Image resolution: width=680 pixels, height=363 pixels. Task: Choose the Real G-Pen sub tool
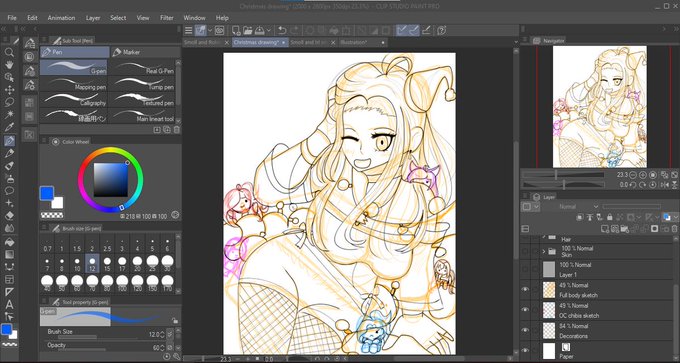[x=142, y=67]
